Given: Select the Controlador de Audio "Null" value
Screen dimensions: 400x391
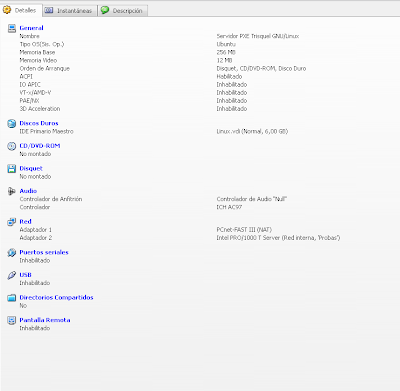Looking at the screenshot, I should pos(252,199).
